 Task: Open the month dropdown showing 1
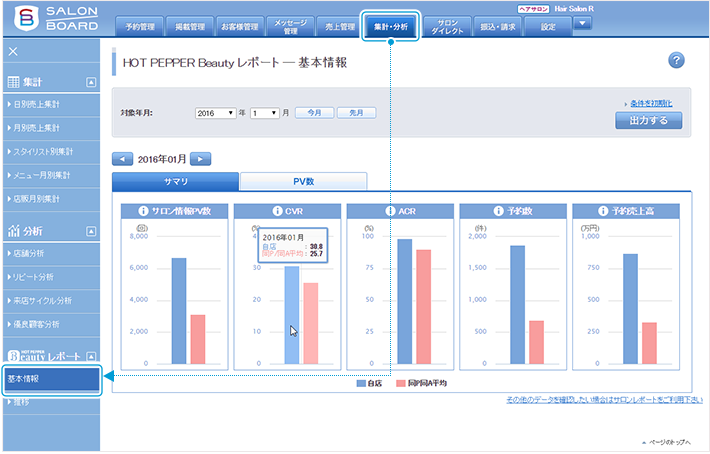click(264, 113)
